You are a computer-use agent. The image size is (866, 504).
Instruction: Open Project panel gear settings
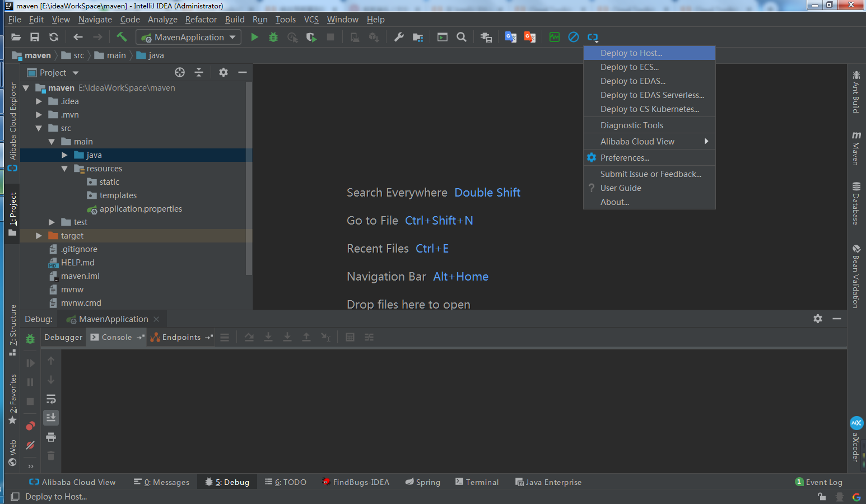click(x=224, y=72)
